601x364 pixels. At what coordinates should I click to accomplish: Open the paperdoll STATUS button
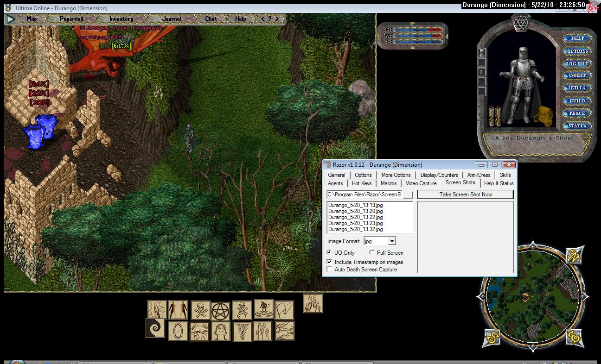pos(577,126)
